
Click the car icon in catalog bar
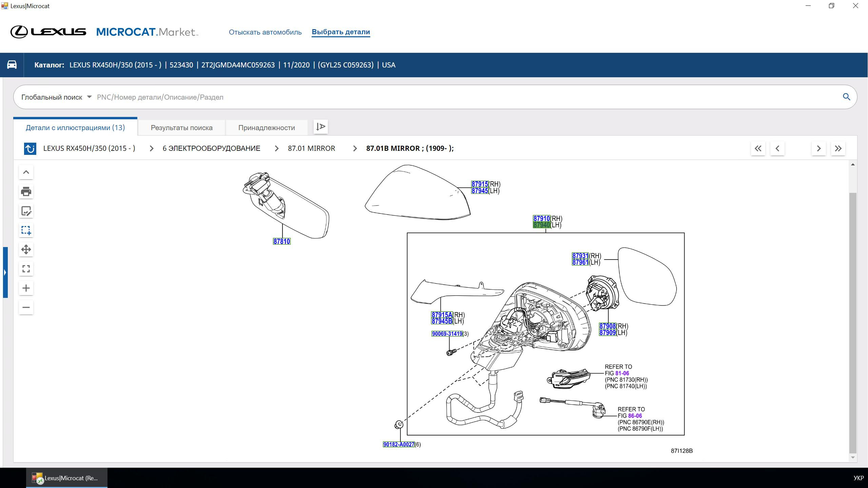12,65
